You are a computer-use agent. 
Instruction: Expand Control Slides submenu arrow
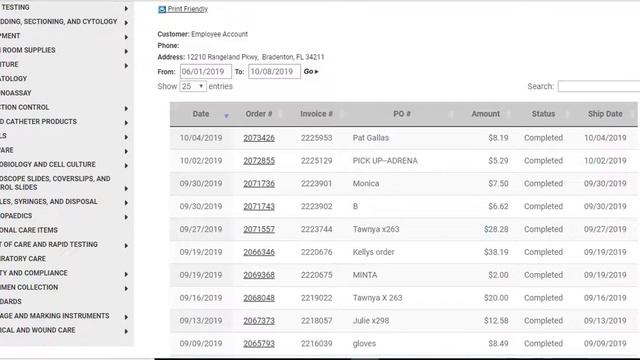pos(126,189)
